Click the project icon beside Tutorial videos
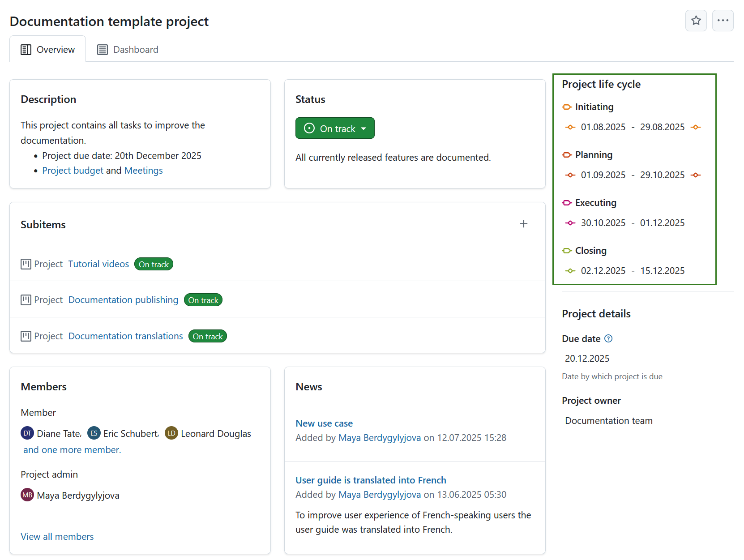 (26, 264)
